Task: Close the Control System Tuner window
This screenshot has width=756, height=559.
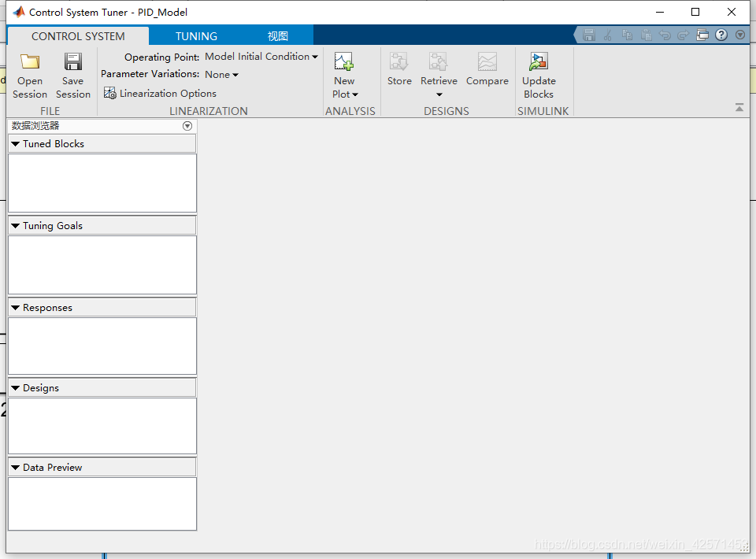Action: tap(732, 12)
